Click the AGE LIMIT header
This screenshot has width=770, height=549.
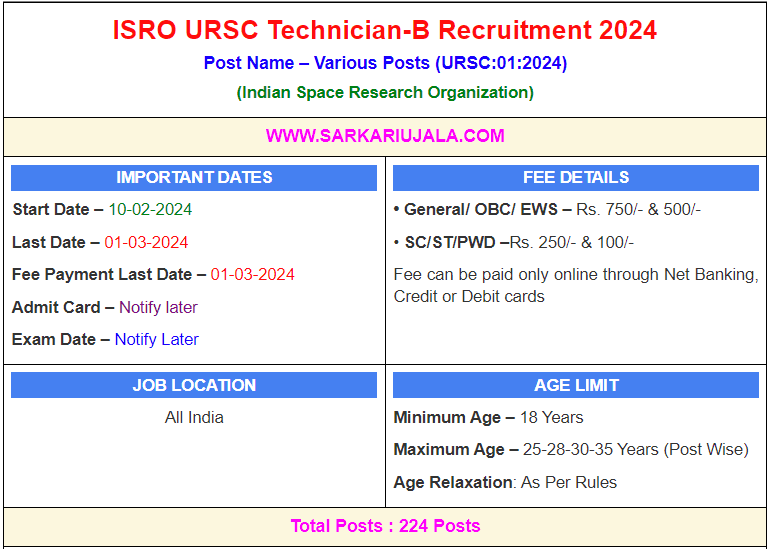coord(576,386)
